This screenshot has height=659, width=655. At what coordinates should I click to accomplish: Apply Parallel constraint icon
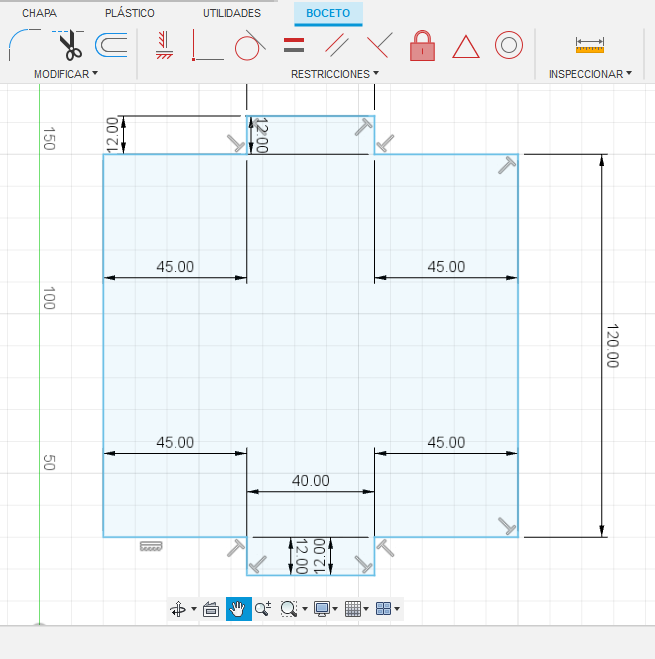point(336,45)
